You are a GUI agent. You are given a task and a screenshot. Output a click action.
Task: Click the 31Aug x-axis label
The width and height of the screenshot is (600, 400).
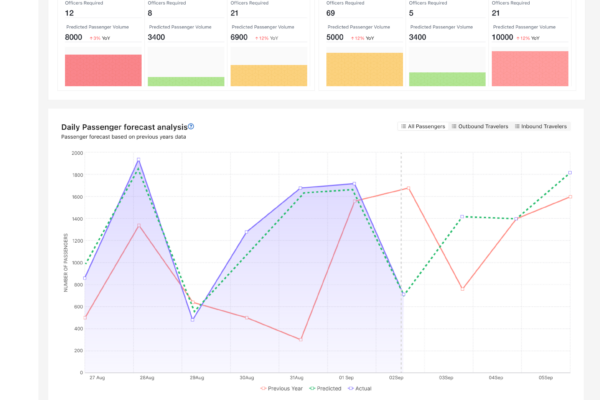297,378
